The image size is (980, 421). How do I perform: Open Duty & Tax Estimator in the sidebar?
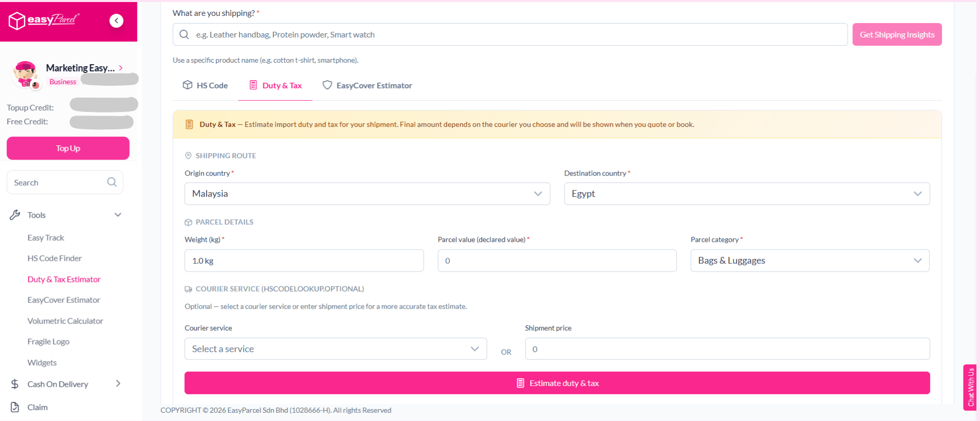[x=64, y=279]
